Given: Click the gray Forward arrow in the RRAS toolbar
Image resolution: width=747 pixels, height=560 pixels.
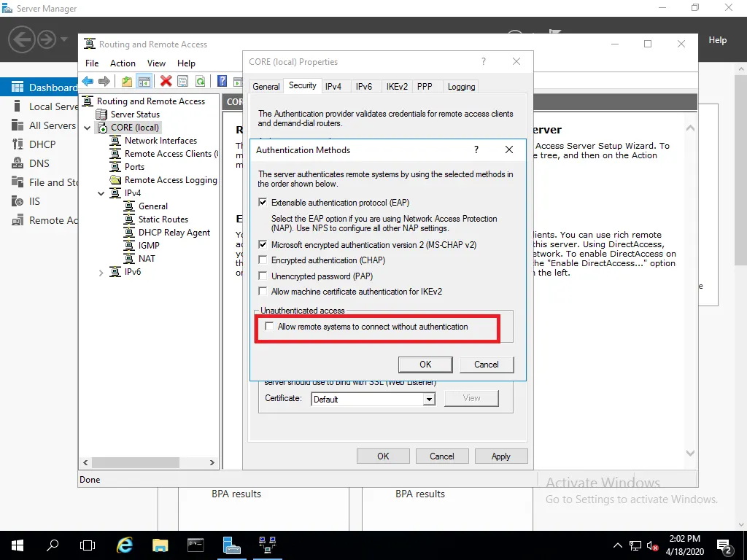Looking at the screenshot, I should coord(104,82).
